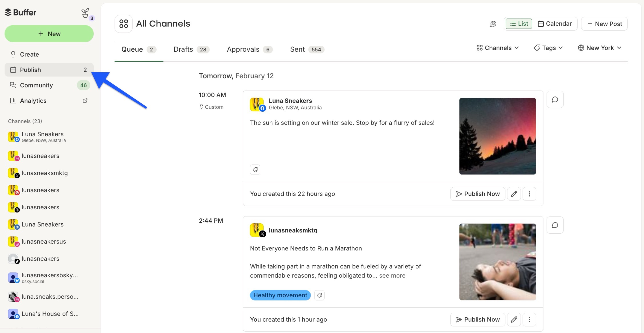Add a tag to the winter sale post
Image resolution: width=644 pixels, height=333 pixels.
(255, 170)
